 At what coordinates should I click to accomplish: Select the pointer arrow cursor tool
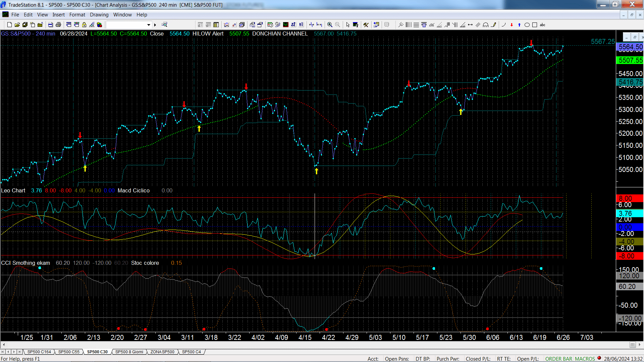(348, 25)
